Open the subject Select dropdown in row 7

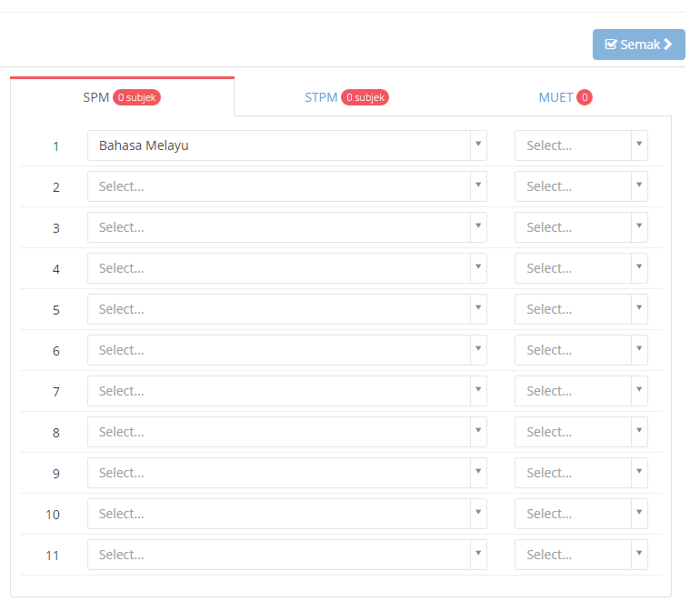(x=287, y=391)
